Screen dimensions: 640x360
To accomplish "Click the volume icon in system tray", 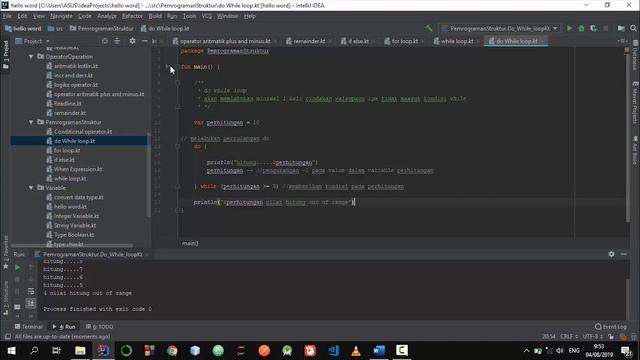I will click(x=560, y=351).
